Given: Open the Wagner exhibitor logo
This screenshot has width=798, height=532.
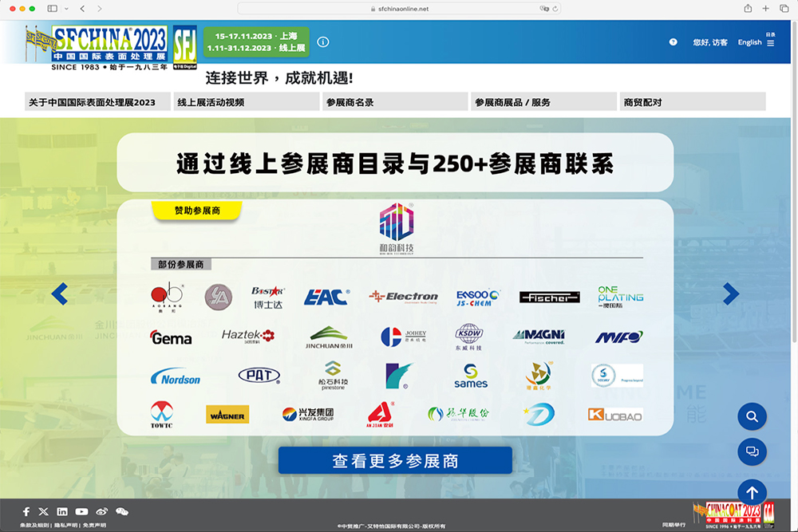Looking at the screenshot, I should [227, 415].
